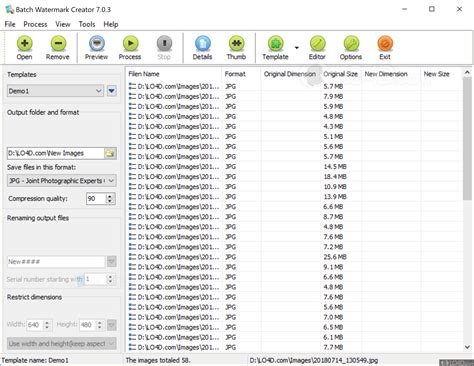Open the Process menu

pos(35,24)
